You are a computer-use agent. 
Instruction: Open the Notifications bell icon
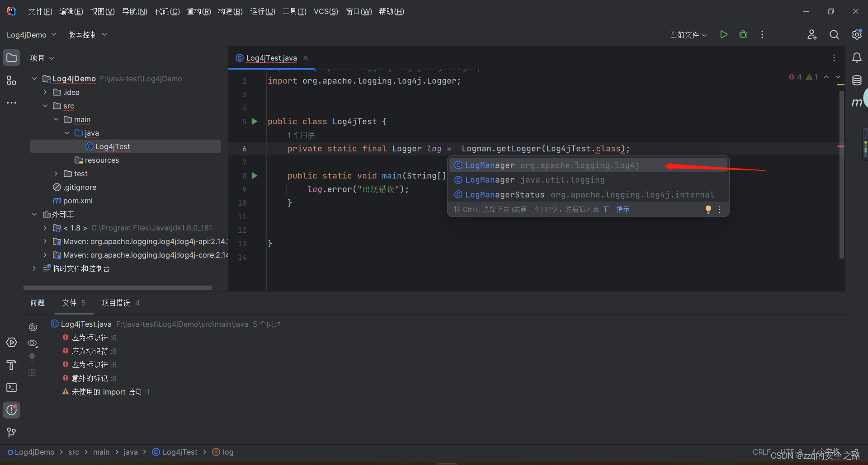pos(857,58)
